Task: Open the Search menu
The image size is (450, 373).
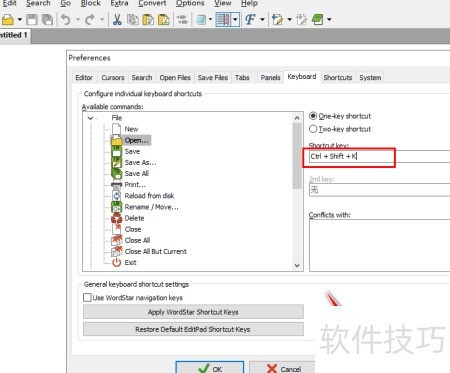Action: [x=38, y=3]
